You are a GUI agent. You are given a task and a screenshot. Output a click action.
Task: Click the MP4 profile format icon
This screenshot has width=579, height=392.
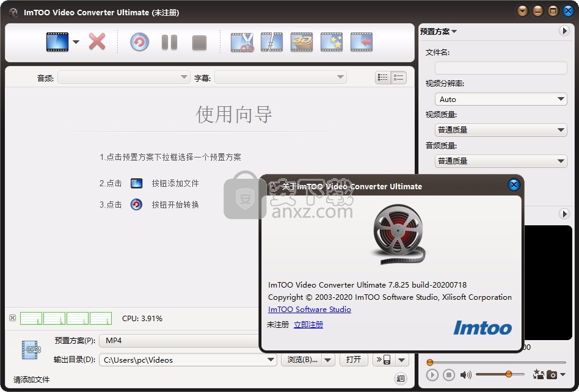(x=31, y=350)
